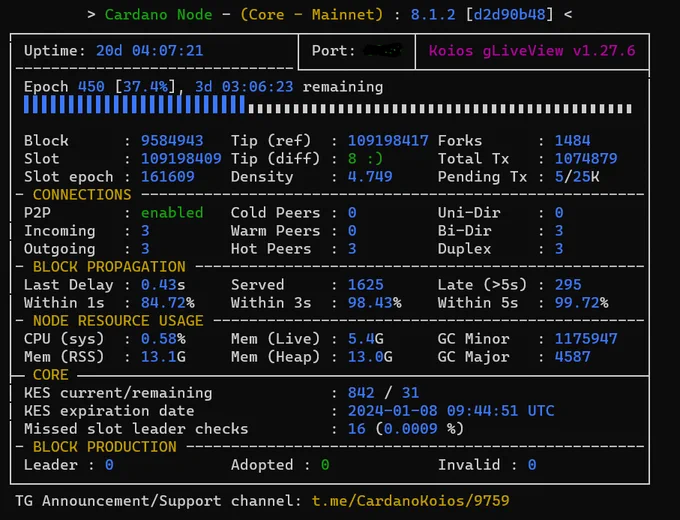The width and height of the screenshot is (680, 520).
Task: Select the Served value 1625
Action: coord(366,285)
